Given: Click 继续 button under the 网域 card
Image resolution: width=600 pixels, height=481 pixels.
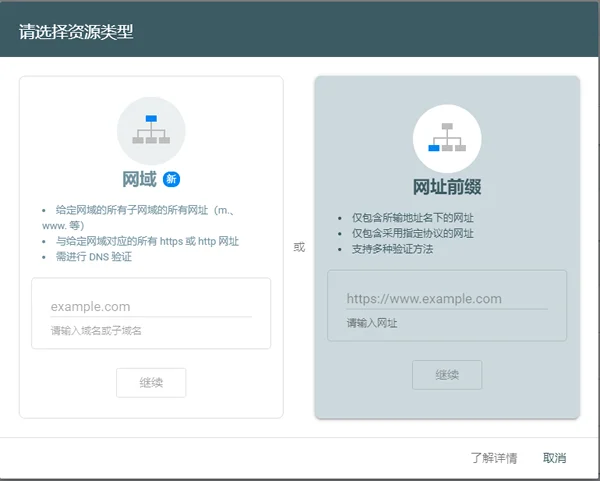Looking at the screenshot, I should coord(151,383).
